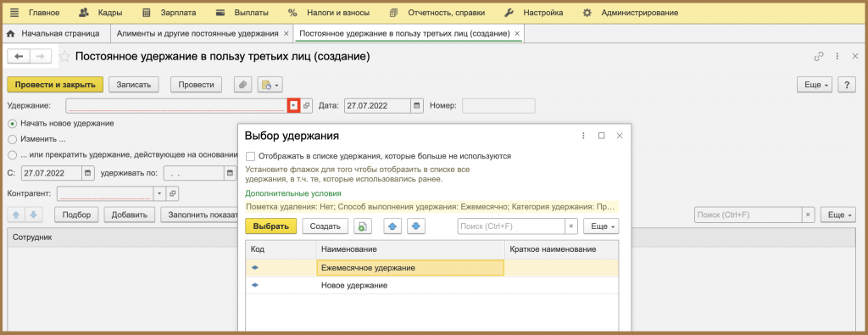Open the Выплаты section

coord(242,12)
